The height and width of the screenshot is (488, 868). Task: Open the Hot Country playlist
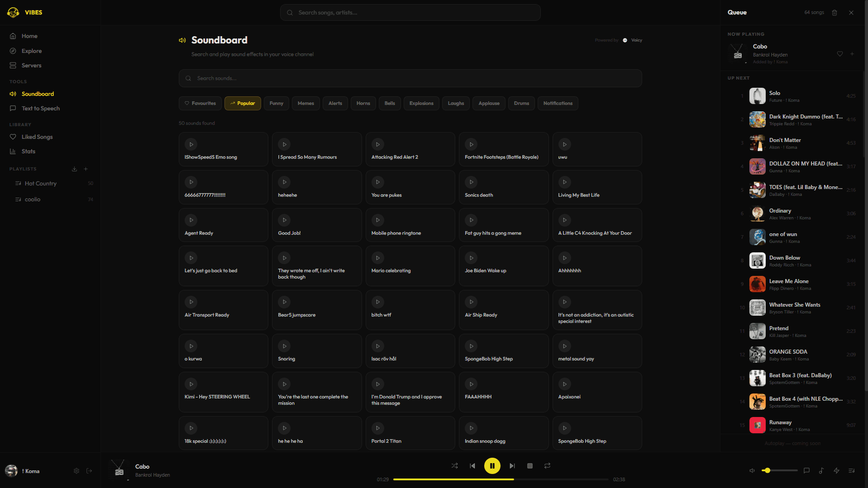(41, 183)
